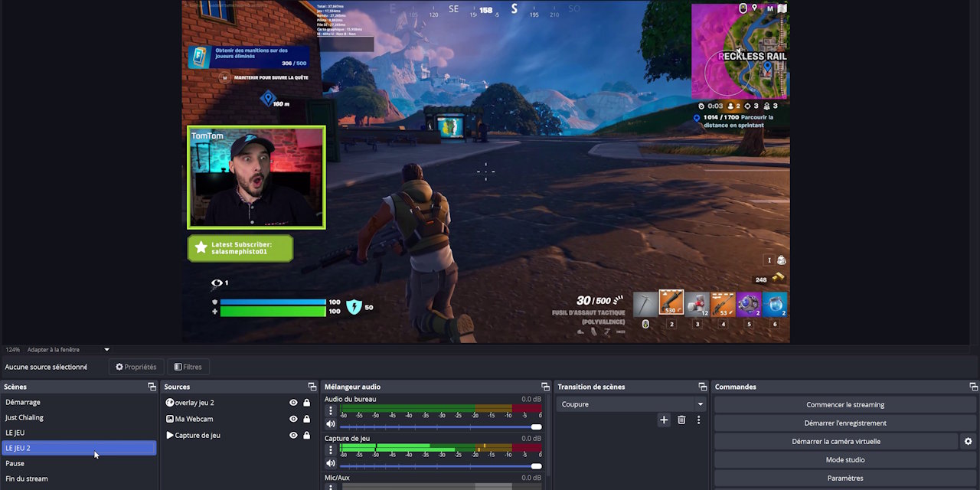Expand the Coupure transition dropdown
This screenshot has width=980, height=490.
pyautogui.click(x=700, y=404)
